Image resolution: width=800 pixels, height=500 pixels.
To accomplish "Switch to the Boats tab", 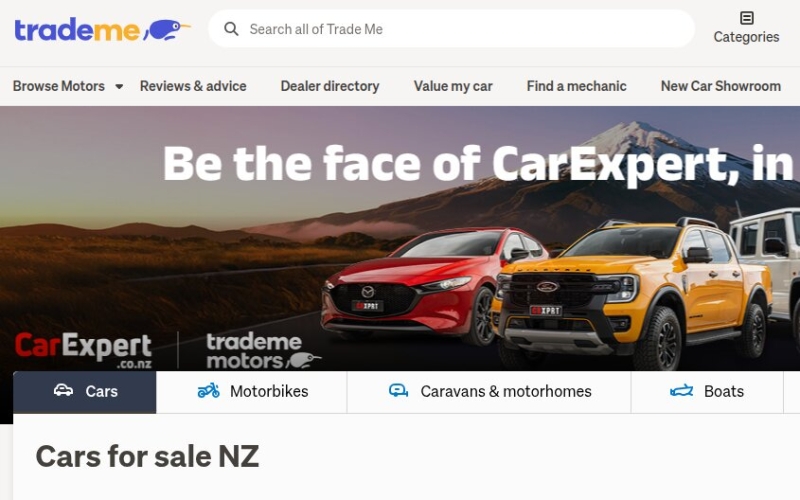I will (707, 391).
